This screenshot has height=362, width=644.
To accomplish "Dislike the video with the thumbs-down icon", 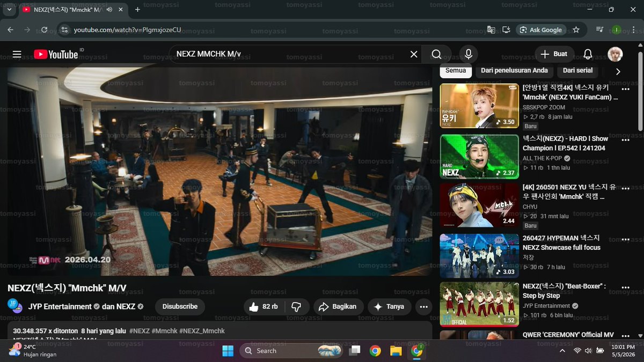I will 296,307.
